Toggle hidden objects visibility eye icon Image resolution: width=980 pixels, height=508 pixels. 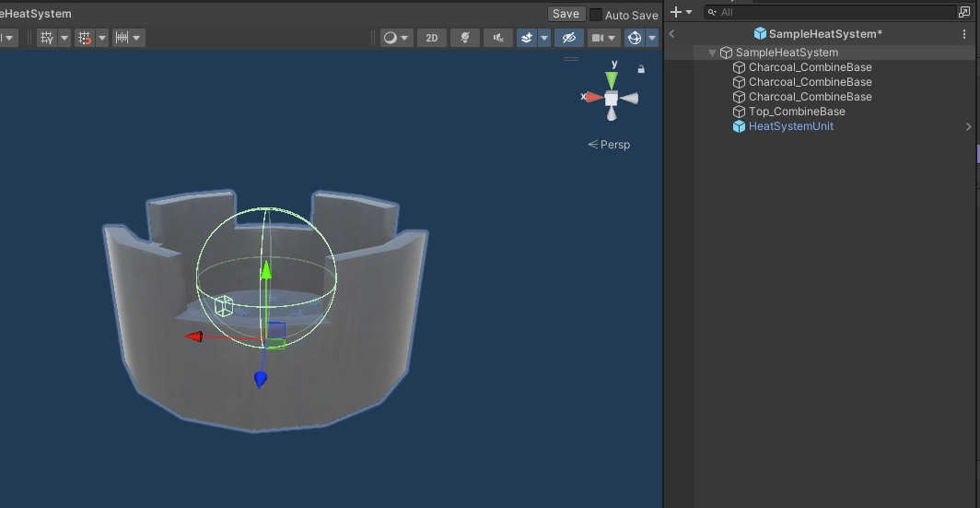point(569,38)
